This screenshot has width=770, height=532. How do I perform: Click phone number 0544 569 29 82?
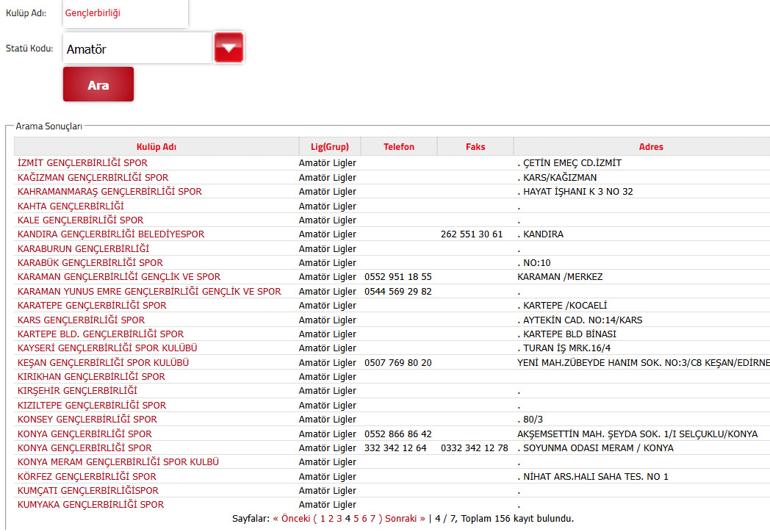click(398, 291)
